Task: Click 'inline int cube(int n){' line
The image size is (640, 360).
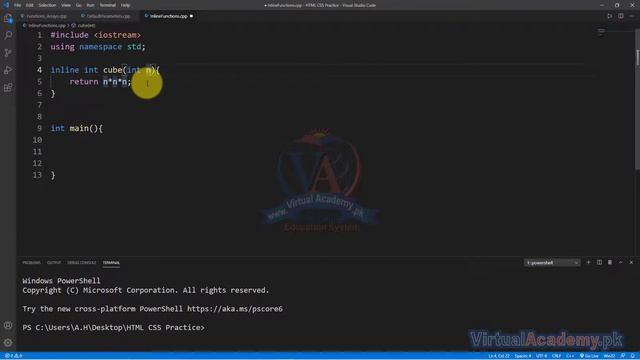Action: [105, 70]
